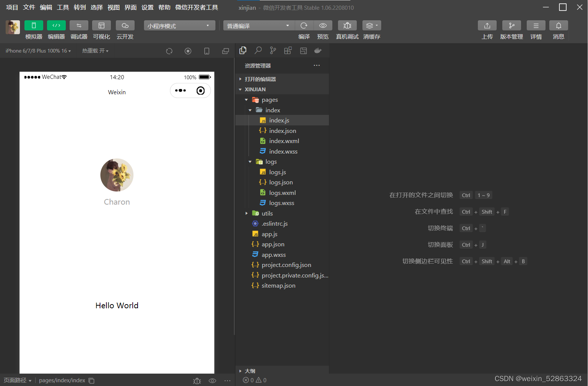The image size is (588, 386).
Task: Open Version Management icon
Action: tap(512, 26)
